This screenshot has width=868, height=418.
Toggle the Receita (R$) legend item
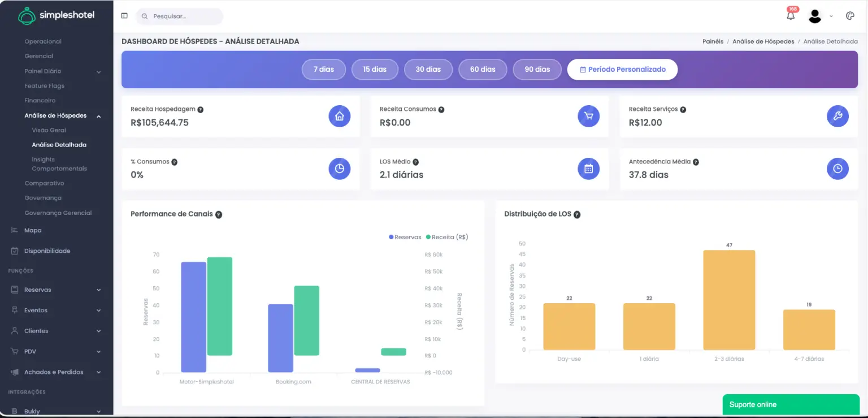(446, 237)
